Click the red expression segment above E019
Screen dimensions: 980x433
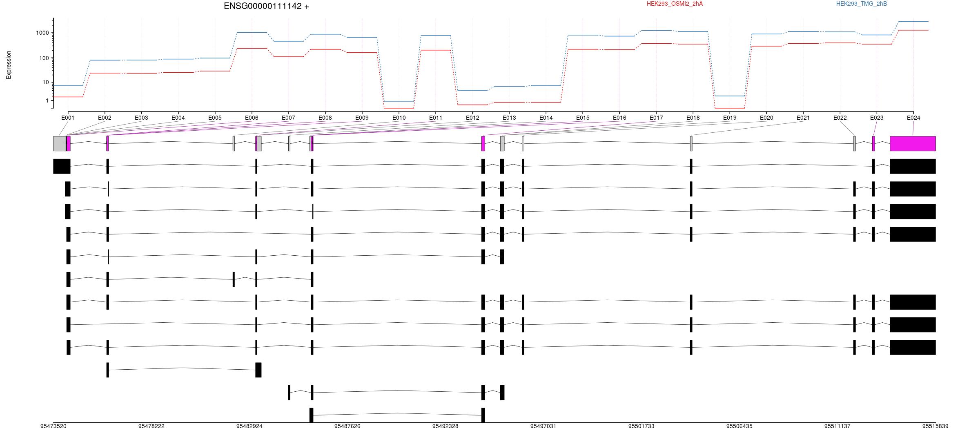[730, 108]
